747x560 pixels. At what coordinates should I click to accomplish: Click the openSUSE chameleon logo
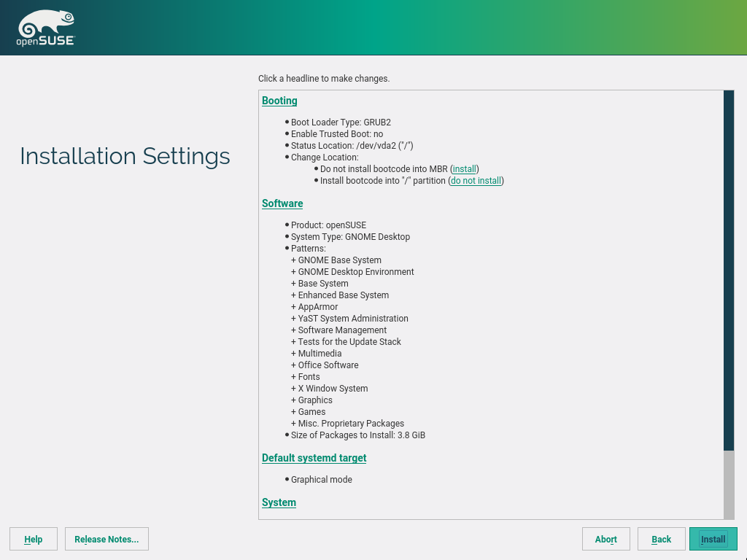pyautogui.click(x=45, y=29)
